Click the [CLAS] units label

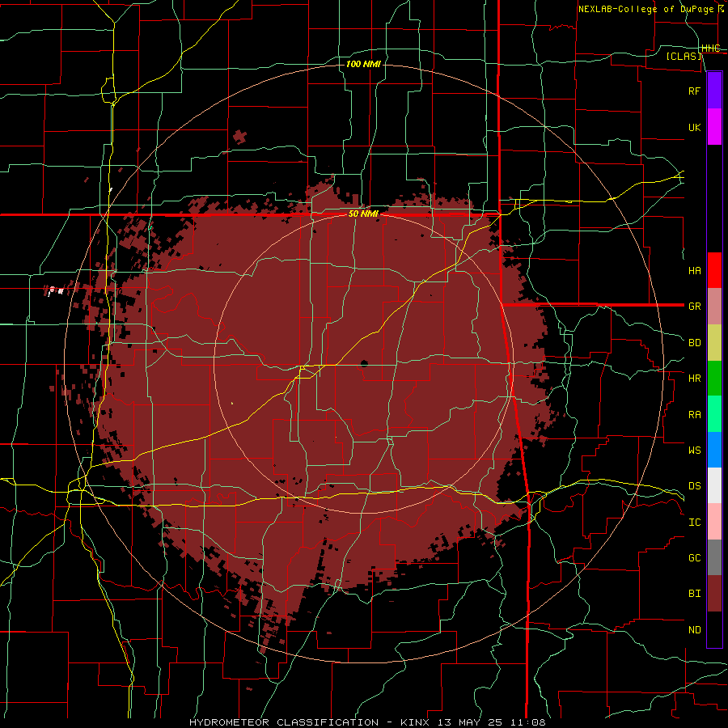click(684, 56)
